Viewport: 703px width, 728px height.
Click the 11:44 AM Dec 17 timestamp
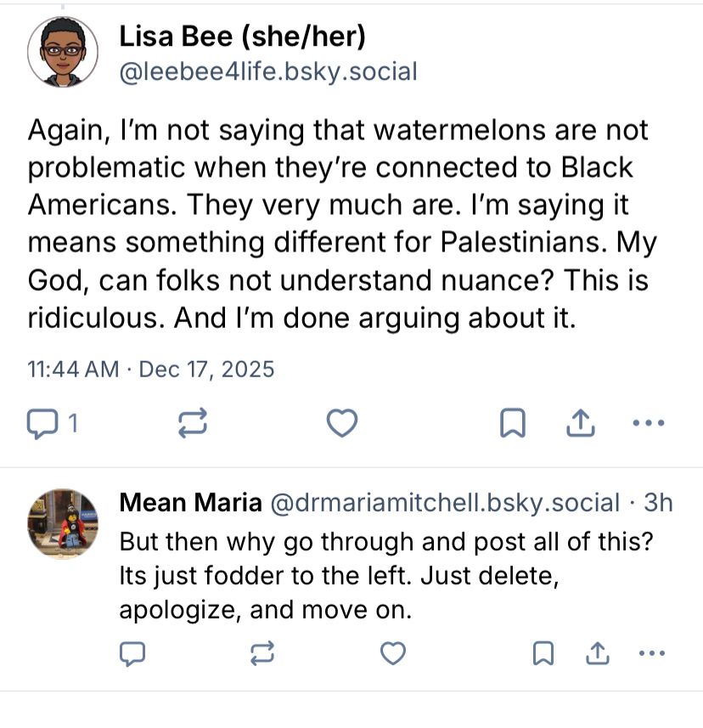(151, 370)
